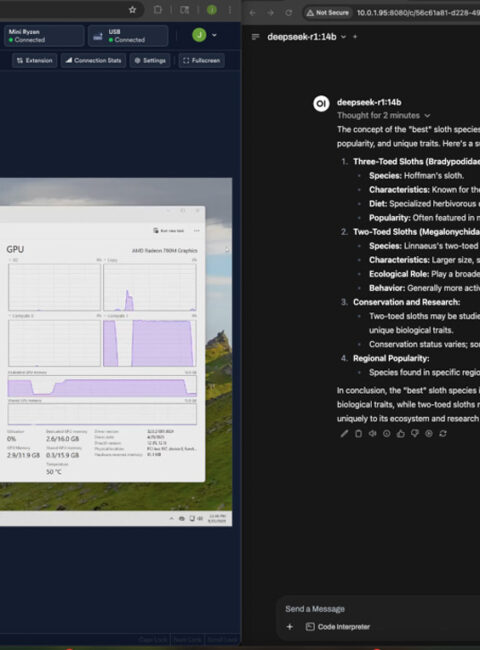Give thumbs up to response
The height and width of the screenshot is (650, 480).
401,434
